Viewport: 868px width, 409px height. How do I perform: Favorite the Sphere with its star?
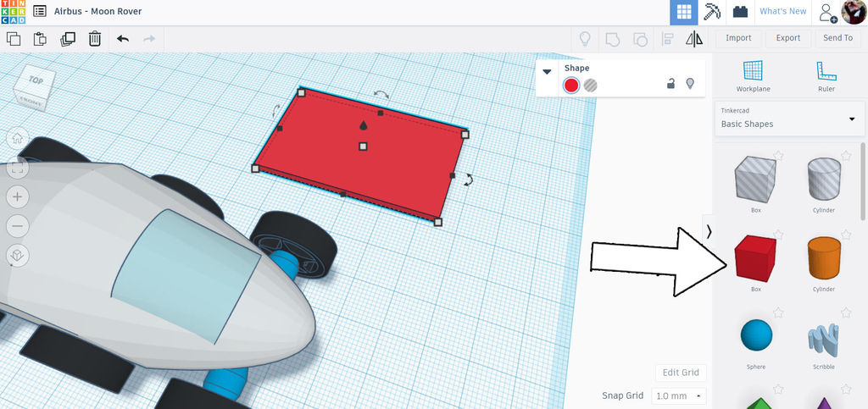(778, 312)
